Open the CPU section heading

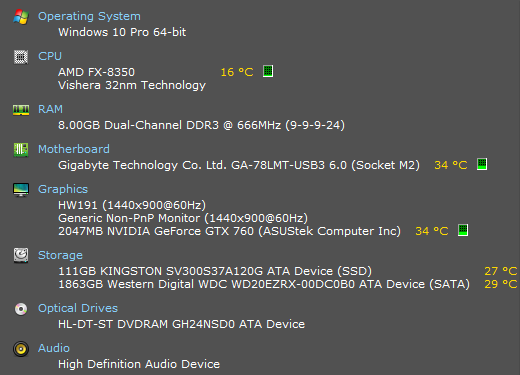pos(50,56)
